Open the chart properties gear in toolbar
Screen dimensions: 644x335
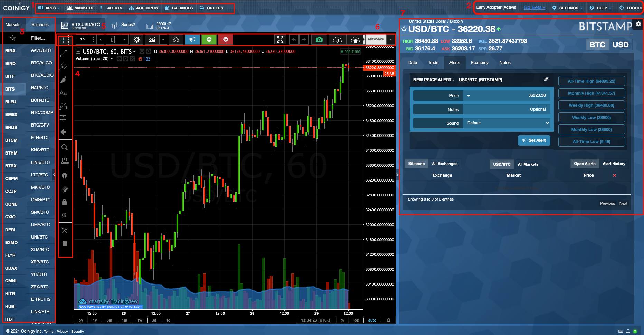click(137, 39)
